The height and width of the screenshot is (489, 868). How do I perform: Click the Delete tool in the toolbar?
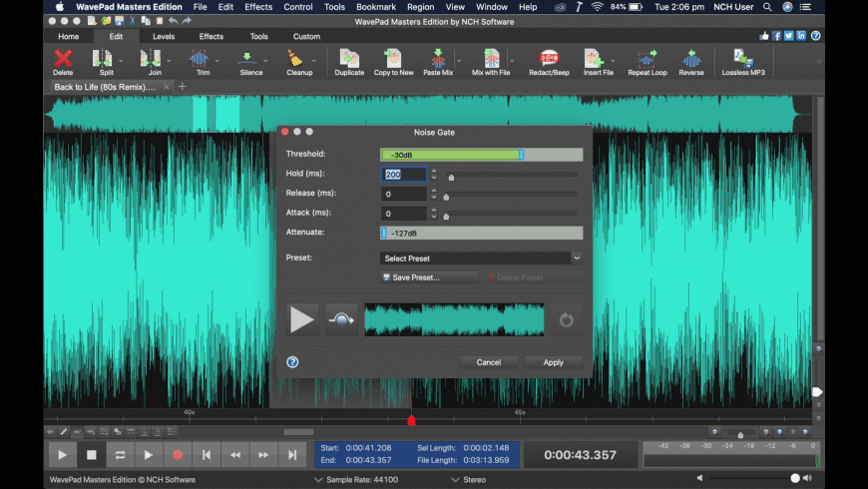click(63, 62)
